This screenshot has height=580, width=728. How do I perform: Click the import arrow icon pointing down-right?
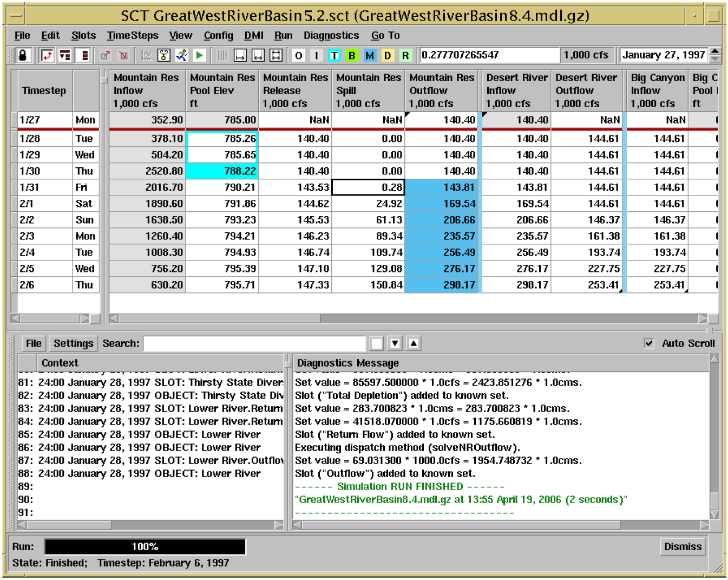[x=123, y=55]
